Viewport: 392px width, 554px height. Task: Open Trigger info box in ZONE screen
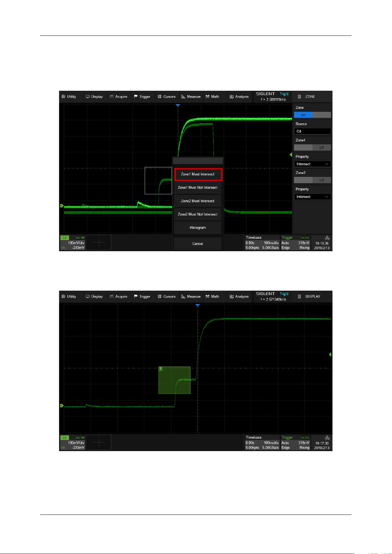(295, 243)
